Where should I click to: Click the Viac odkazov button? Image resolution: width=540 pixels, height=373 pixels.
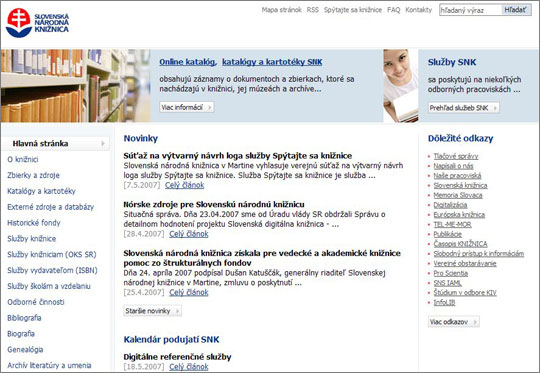point(454,322)
